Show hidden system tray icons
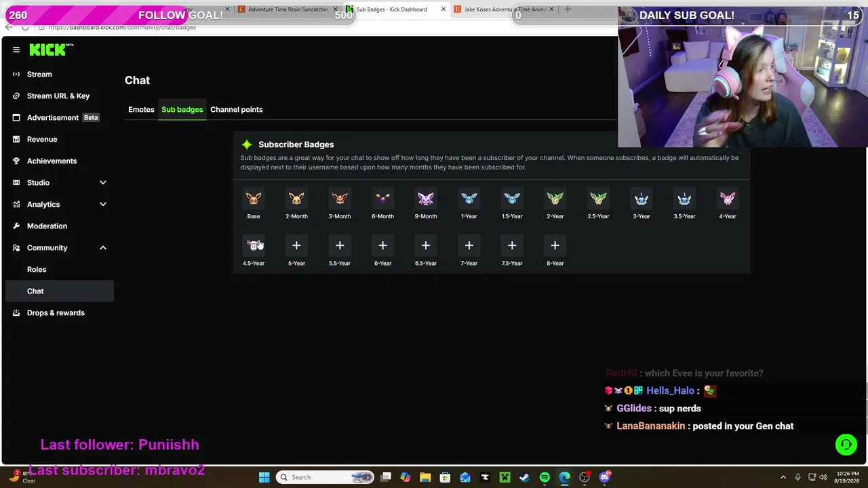 pos(783,477)
